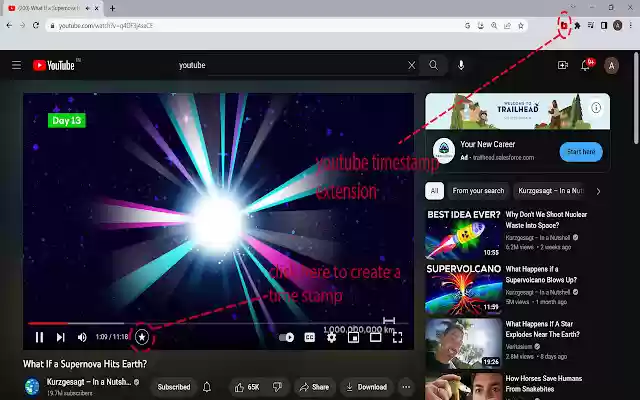Open 'What Happens If A Star Explodes Near The Earth?' thumbnail
Screen dimensions: 640x400
tap(463, 344)
